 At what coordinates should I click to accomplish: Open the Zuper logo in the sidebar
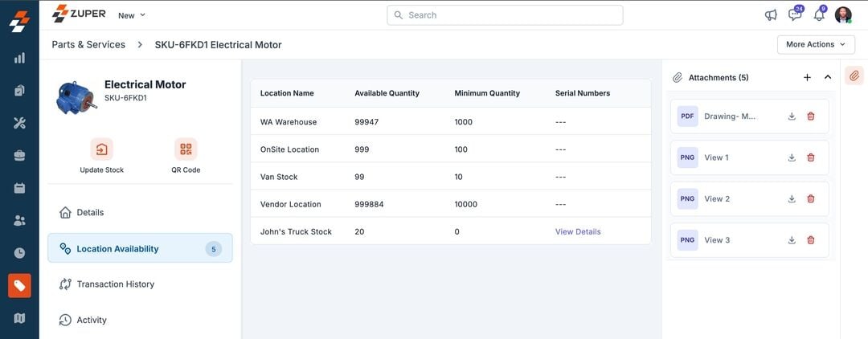coord(19,22)
